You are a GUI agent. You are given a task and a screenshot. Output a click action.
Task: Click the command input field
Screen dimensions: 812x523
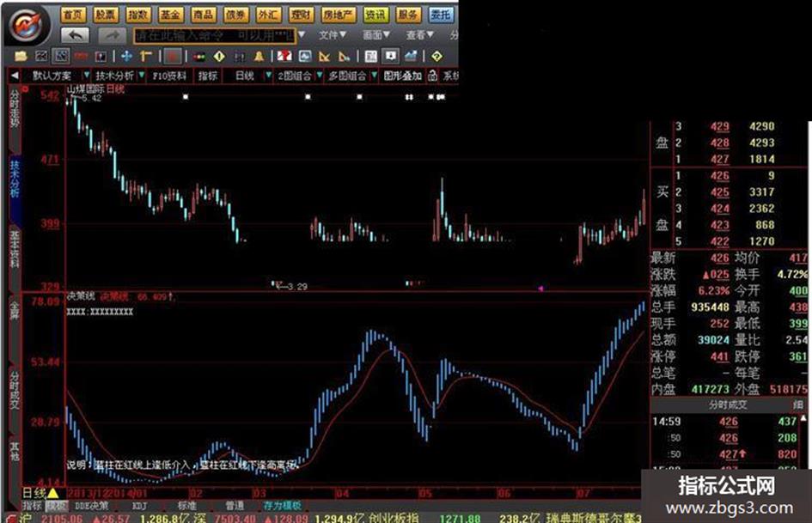click(215, 36)
